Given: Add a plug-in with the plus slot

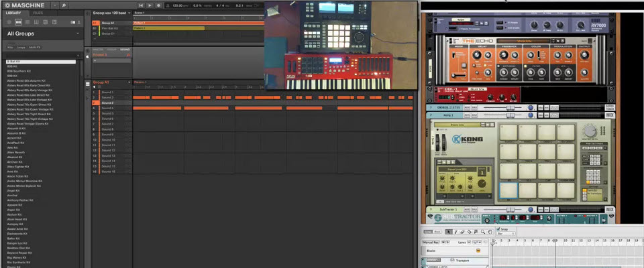Looking at the screenshot, I should coord(112,61).
